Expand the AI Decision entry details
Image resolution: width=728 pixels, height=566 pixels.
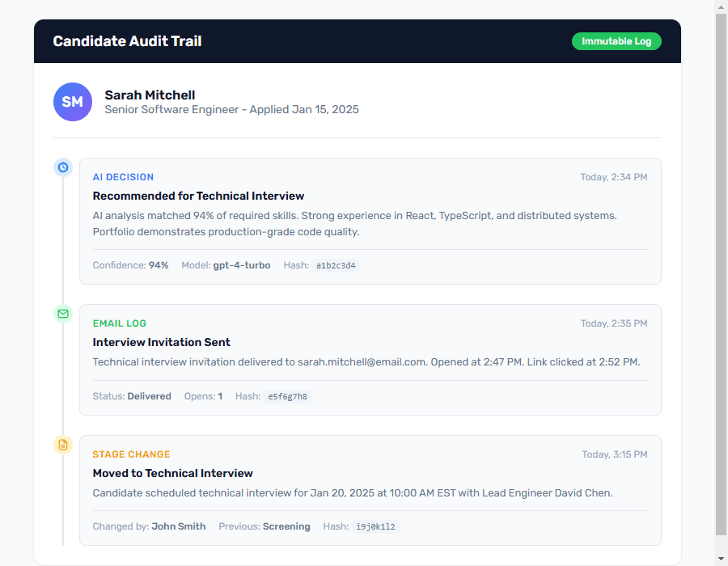click(x=368, y=222)
